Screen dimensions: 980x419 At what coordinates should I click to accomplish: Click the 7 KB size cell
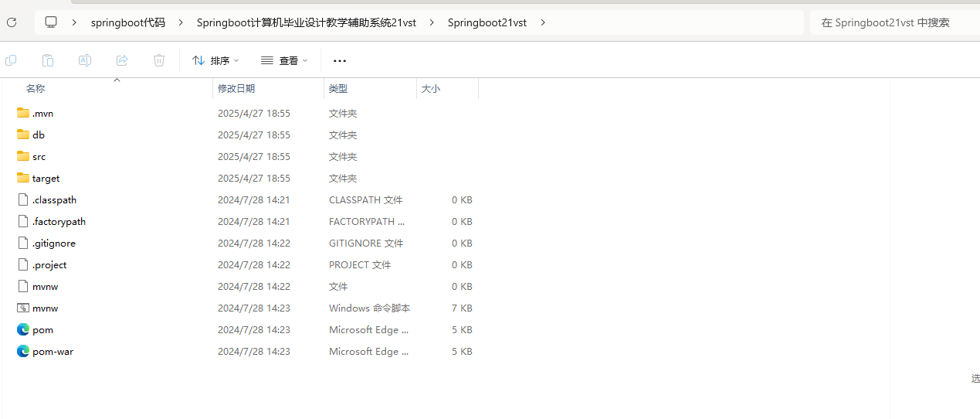tap(462, 308)
